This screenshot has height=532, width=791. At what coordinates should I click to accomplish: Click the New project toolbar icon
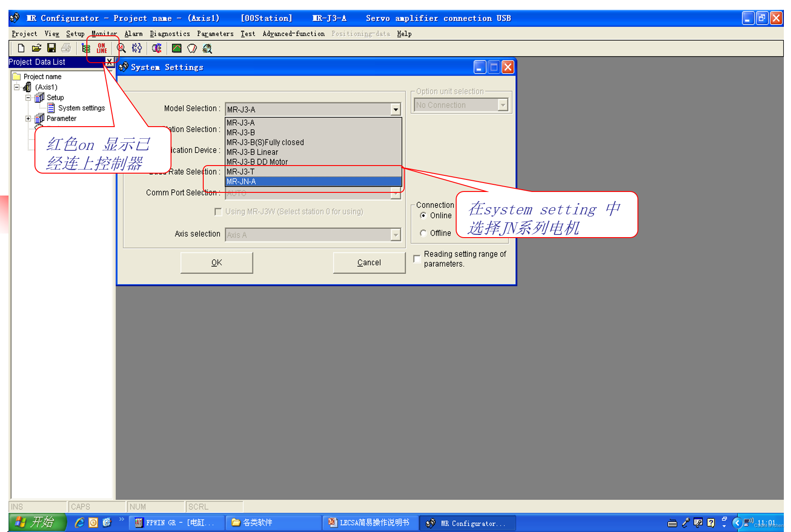pyautogui.click(x=21, y=48)
